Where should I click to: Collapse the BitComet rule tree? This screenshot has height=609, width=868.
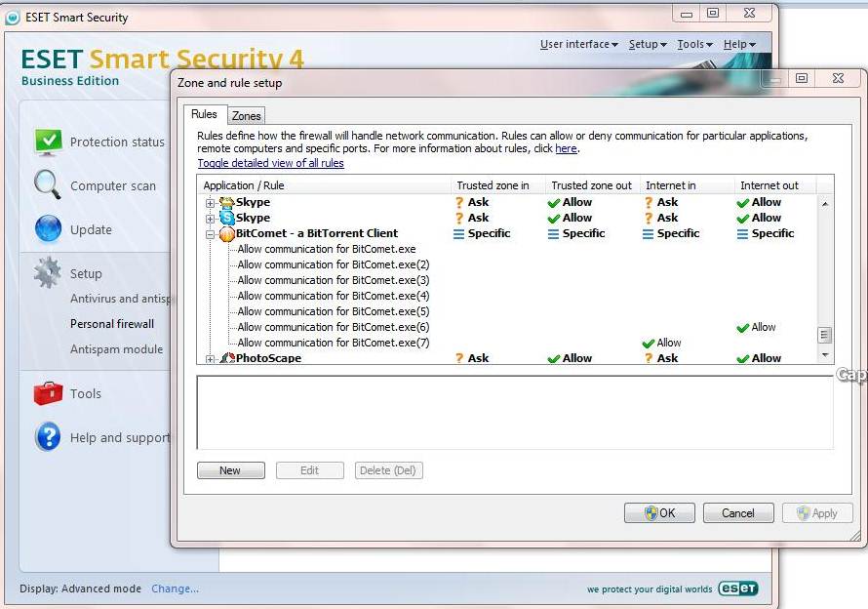coord(210,234)
